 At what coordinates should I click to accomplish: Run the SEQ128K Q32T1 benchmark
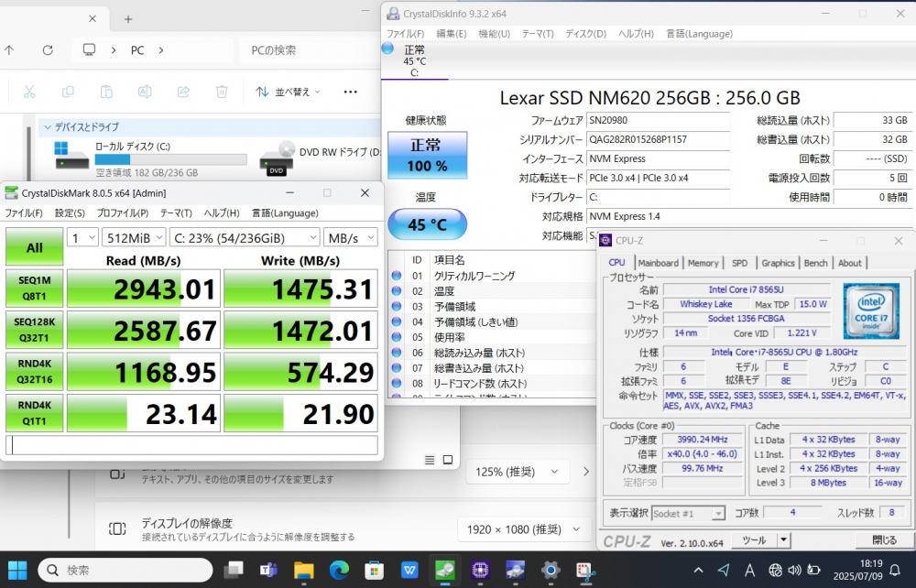point(35,330)
